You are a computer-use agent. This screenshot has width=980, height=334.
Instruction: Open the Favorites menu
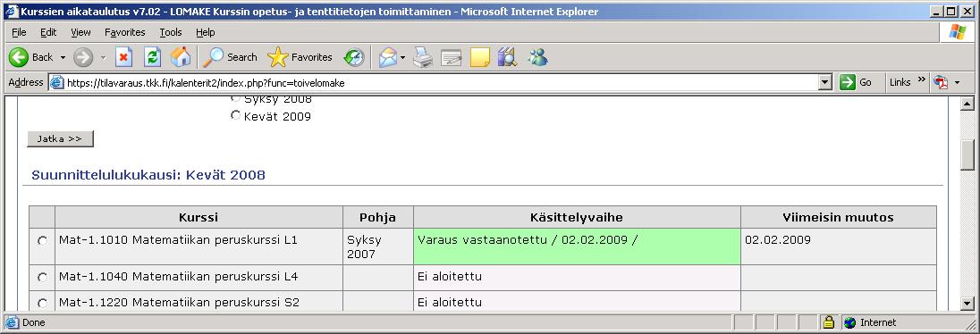(125, 32)
